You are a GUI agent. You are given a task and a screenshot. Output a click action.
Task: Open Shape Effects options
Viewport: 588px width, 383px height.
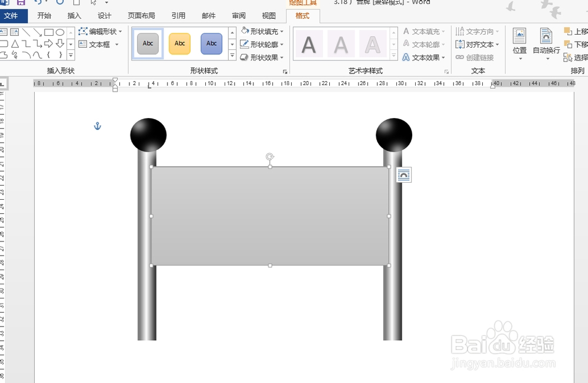click(x=243, y=56)
